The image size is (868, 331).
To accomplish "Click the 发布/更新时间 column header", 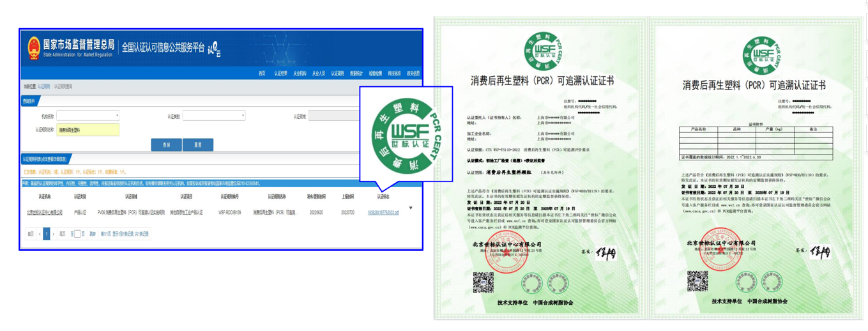I will point(316,197).
